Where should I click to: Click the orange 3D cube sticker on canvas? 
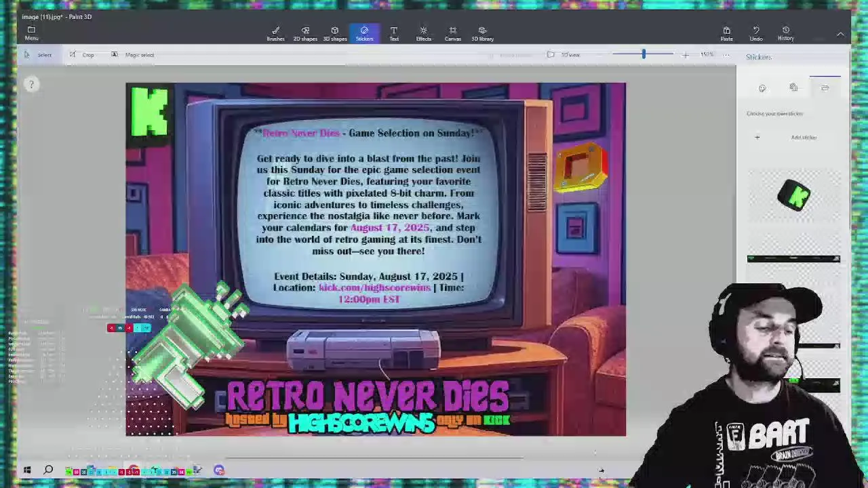click(580, 167)
